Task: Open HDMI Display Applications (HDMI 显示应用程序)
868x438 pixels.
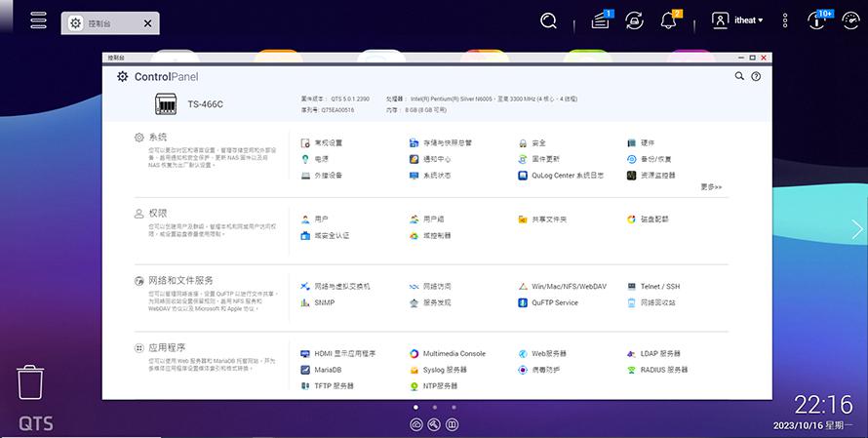Action: pos(338,353)
